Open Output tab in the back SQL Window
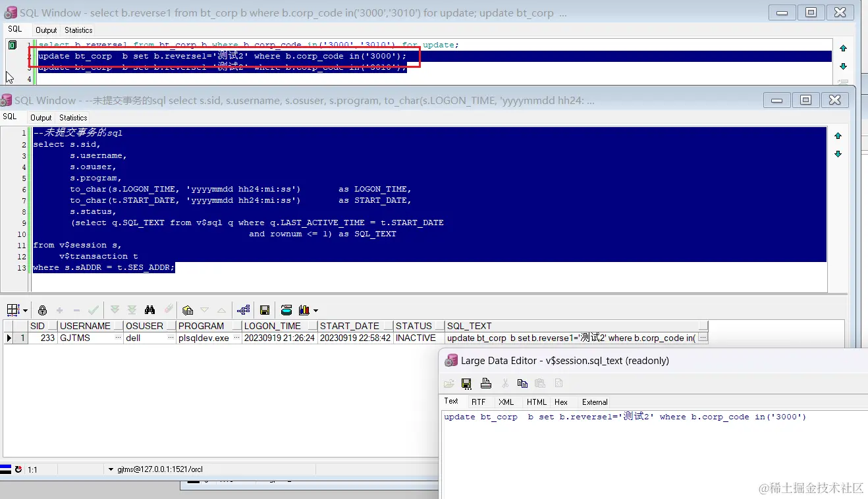This screenshot has height=499, width=868. click(46, 30)
